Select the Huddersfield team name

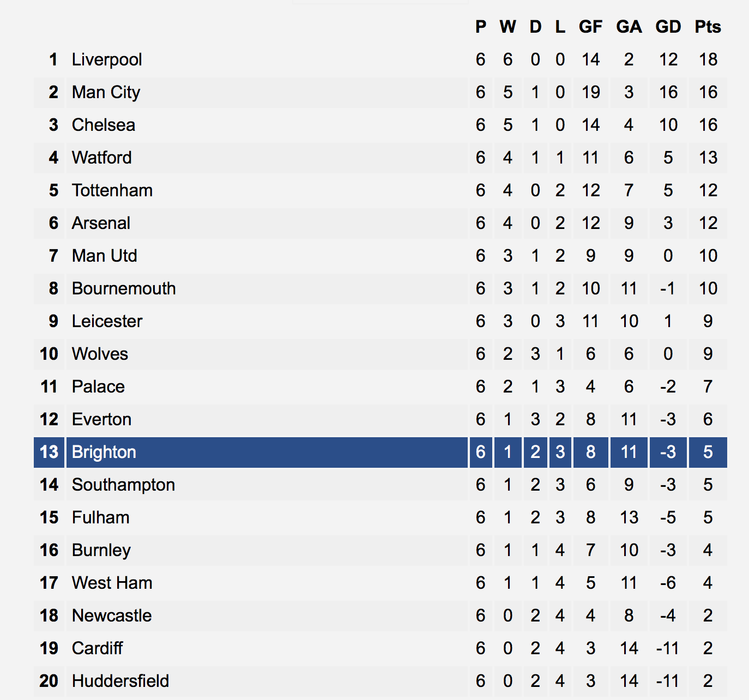tap(120, 681)
